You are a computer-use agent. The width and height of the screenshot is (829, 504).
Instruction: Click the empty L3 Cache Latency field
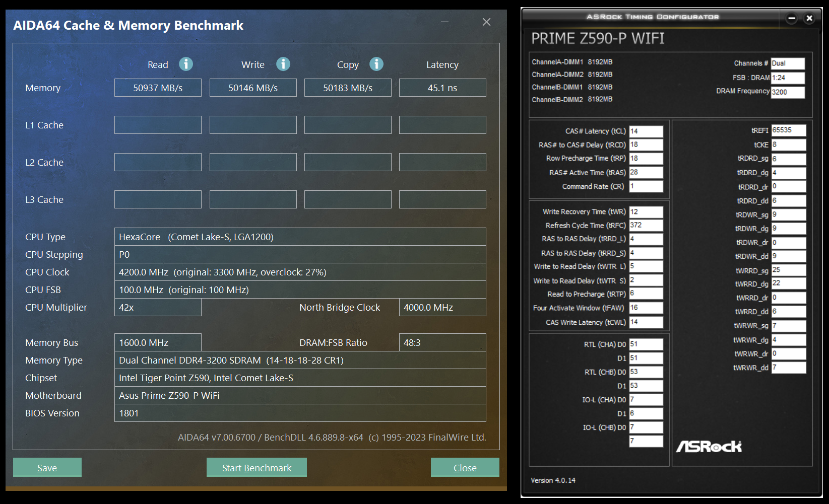(x=442, y=199)
